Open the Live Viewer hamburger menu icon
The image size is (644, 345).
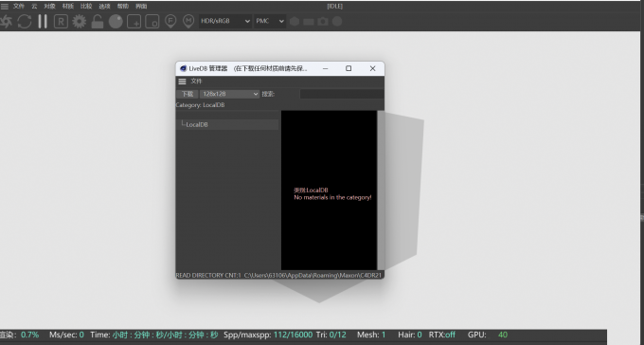(x=5, y=7)
